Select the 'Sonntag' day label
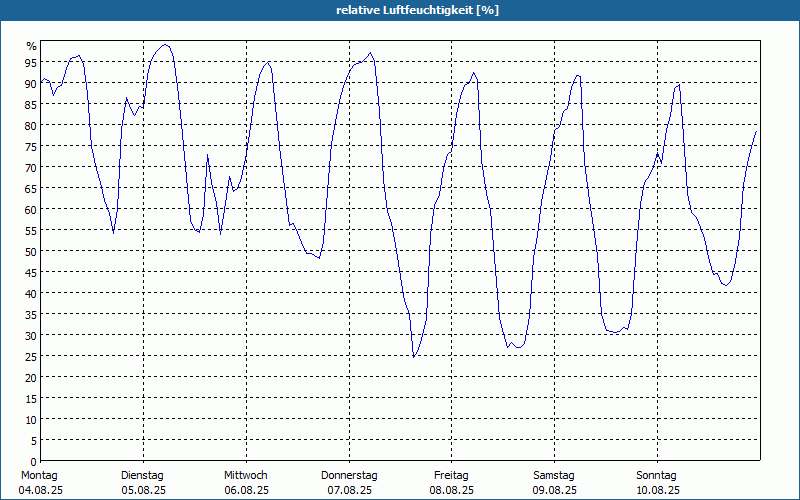The width and height of the screenshot is (800, 500). pos(656,475)
